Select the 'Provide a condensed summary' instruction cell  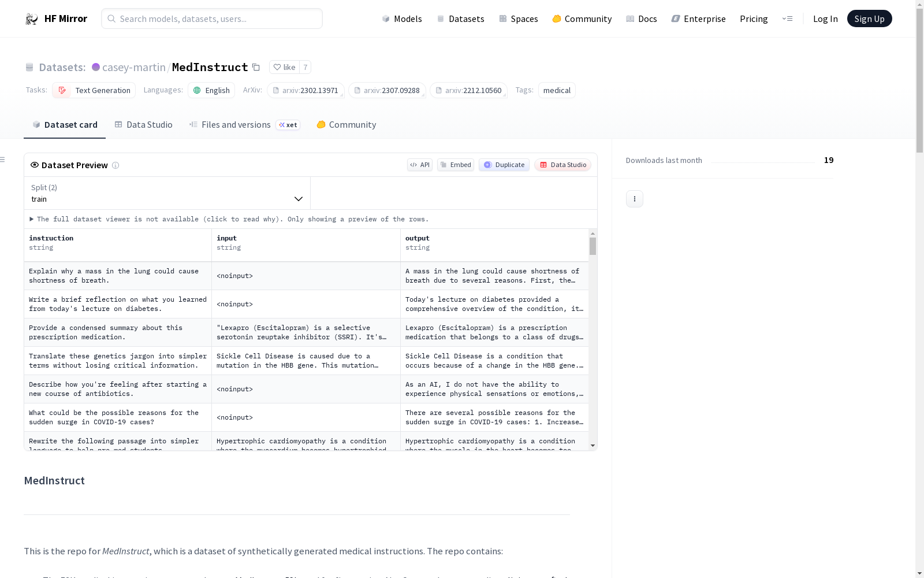click(118, 332)
